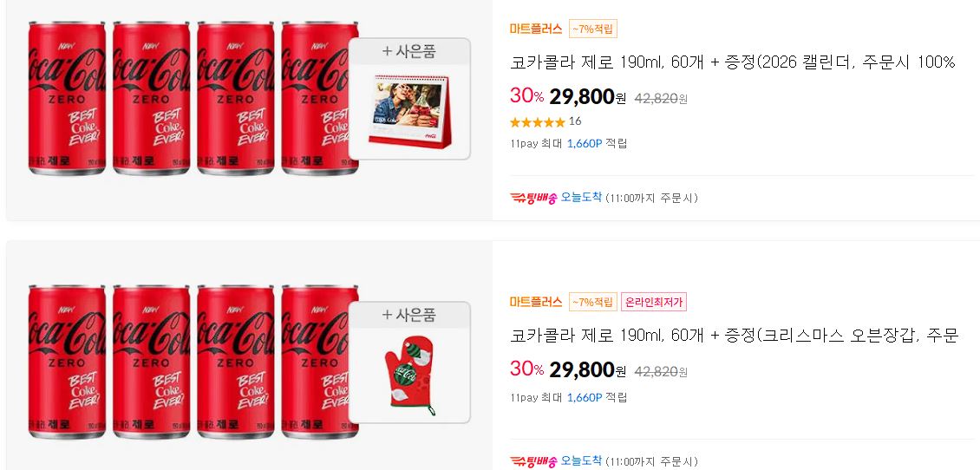Viewport: 980px width, 470px height.
Task: Click the second listing's Coca-Cola Zero cans image
Action: (x=193, y=362)
